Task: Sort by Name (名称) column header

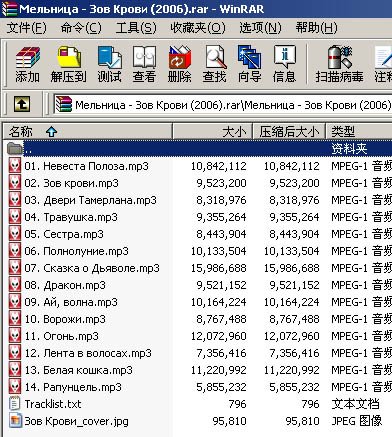Action: 88,131
